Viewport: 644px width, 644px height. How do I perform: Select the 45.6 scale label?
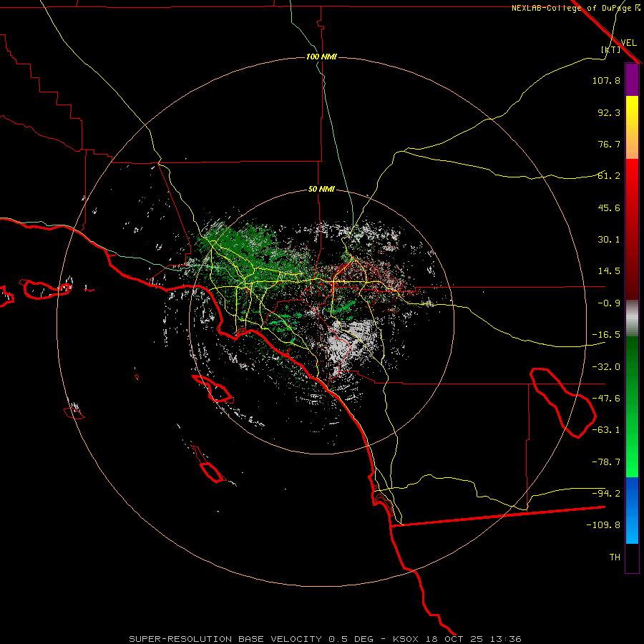click(x=609, y=208)
